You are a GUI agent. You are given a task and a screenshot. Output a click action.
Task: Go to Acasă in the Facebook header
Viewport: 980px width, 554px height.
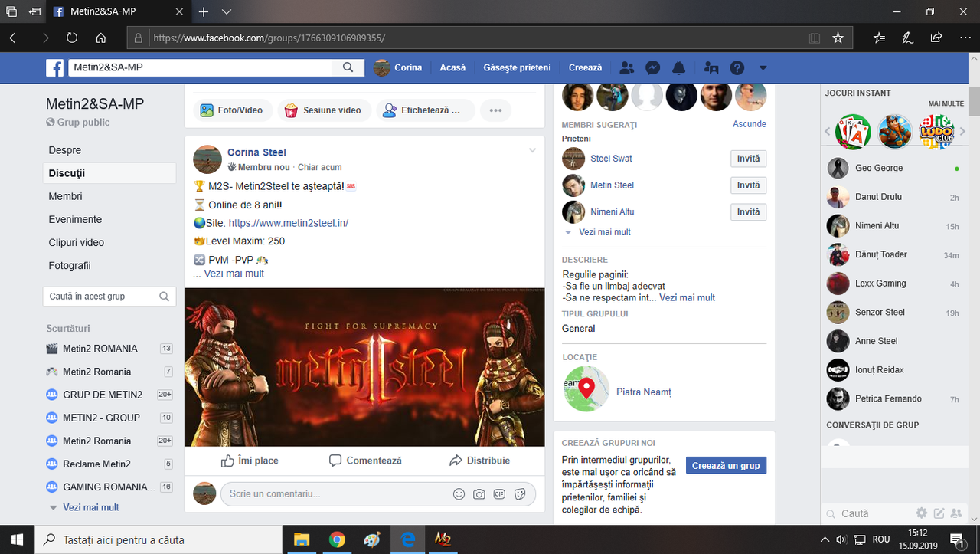coord(452,67)
